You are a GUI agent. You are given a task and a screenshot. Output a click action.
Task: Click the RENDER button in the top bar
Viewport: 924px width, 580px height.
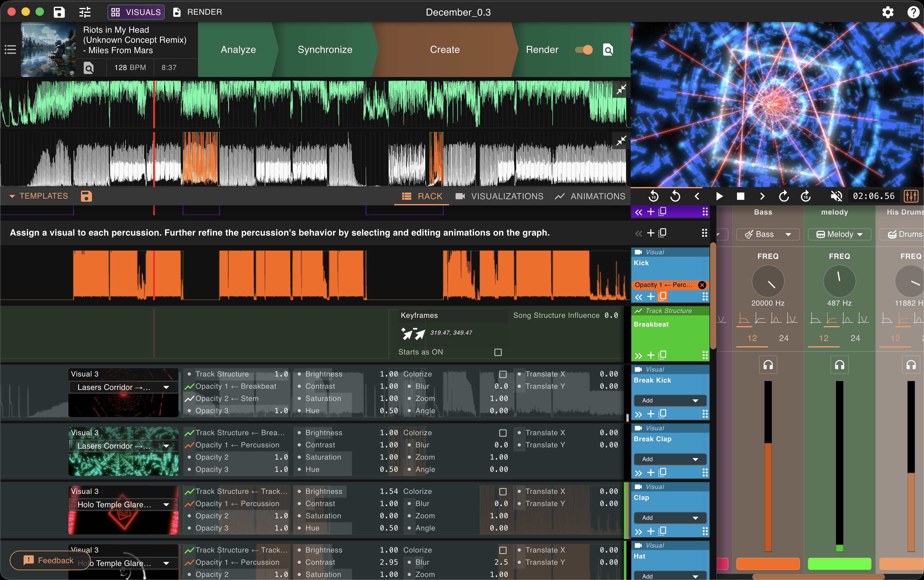pos(197,12)
